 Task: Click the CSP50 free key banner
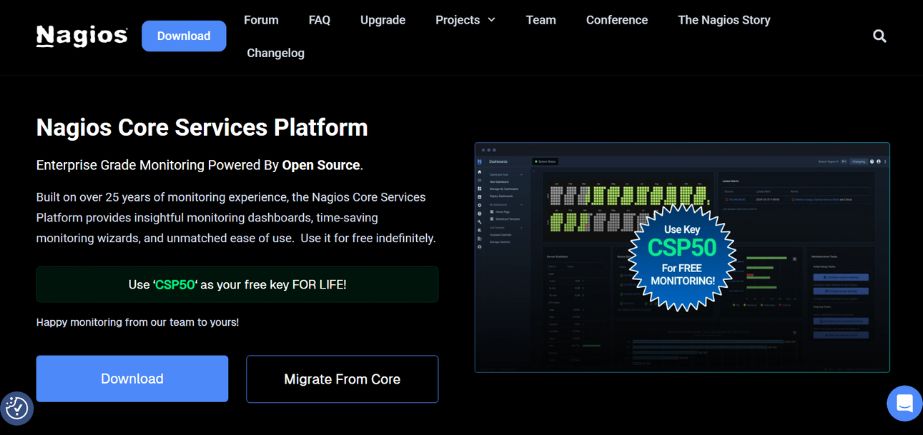coord(237,284)
